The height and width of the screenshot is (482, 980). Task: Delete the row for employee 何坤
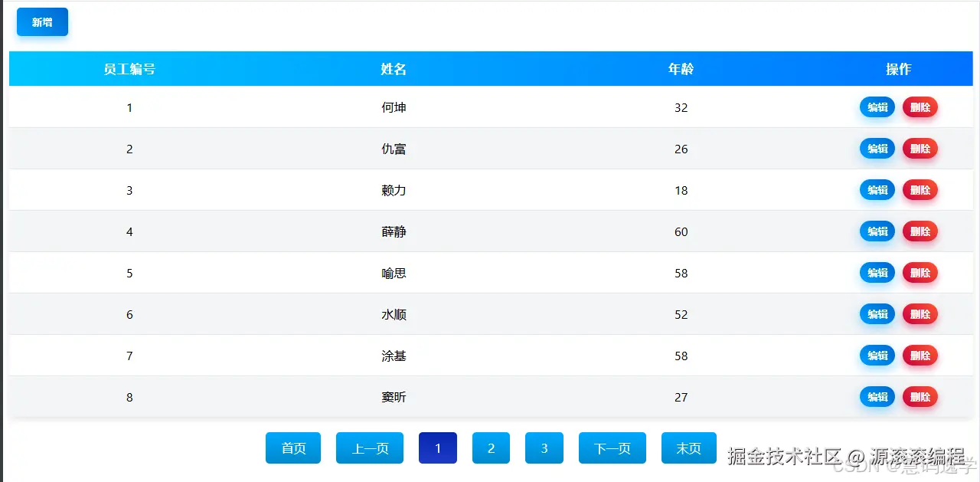tap(920, 107)
